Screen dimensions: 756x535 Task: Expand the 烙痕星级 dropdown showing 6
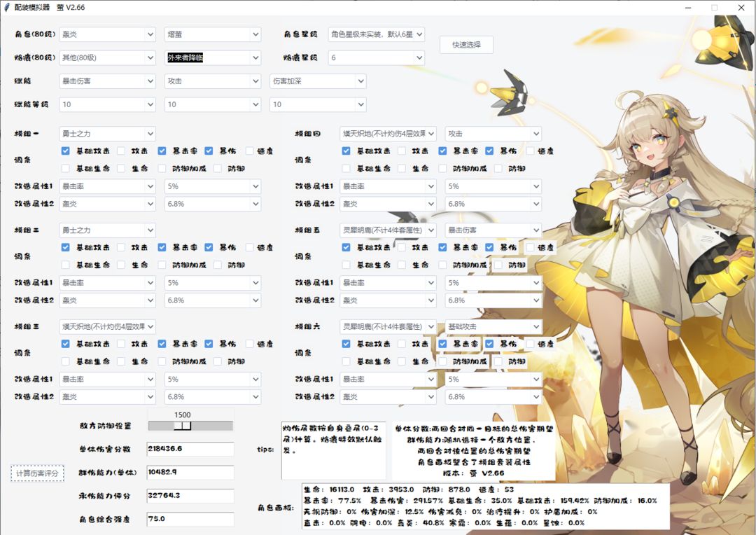pyautogui.click(x=376, y=57)
